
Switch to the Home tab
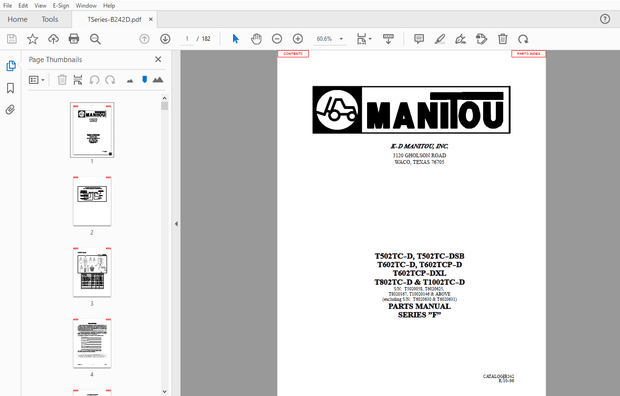click(x=17, y=19)
